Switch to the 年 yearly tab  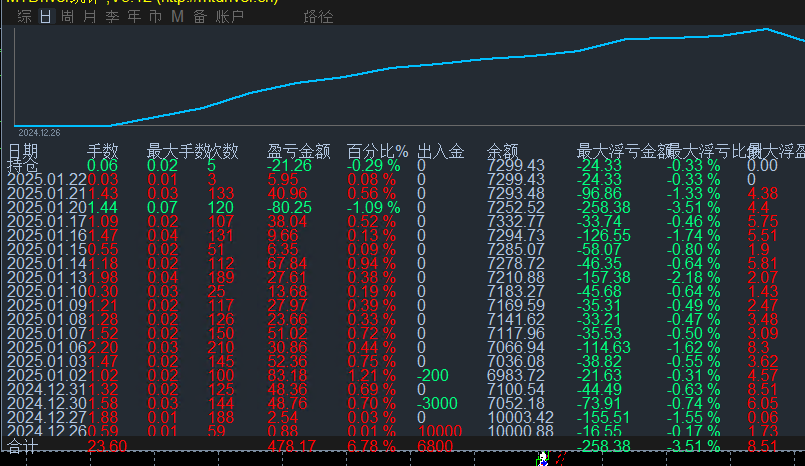(x=134, y=16)
